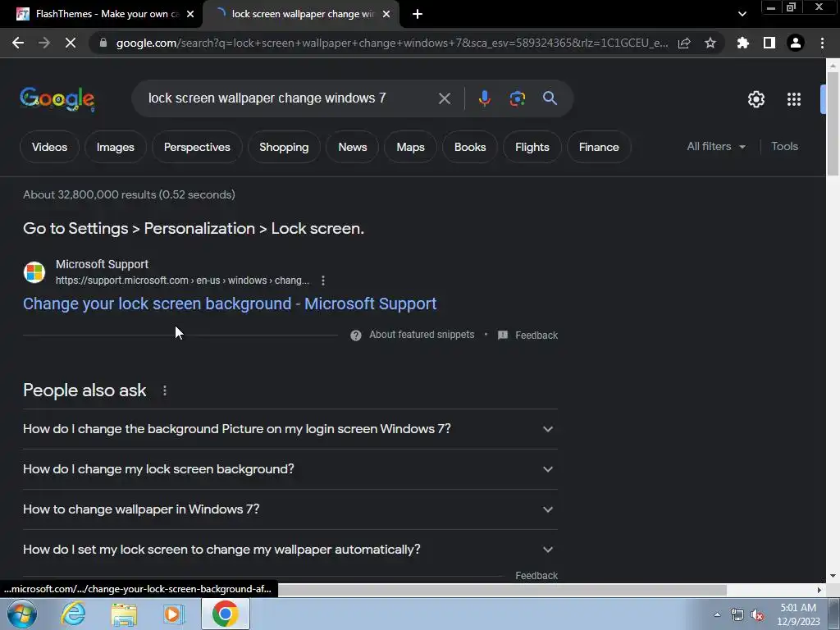Close the lock screen wallpaper search tab
The image size is (840, 630).
pyautogui.click(x=386, y=14)
